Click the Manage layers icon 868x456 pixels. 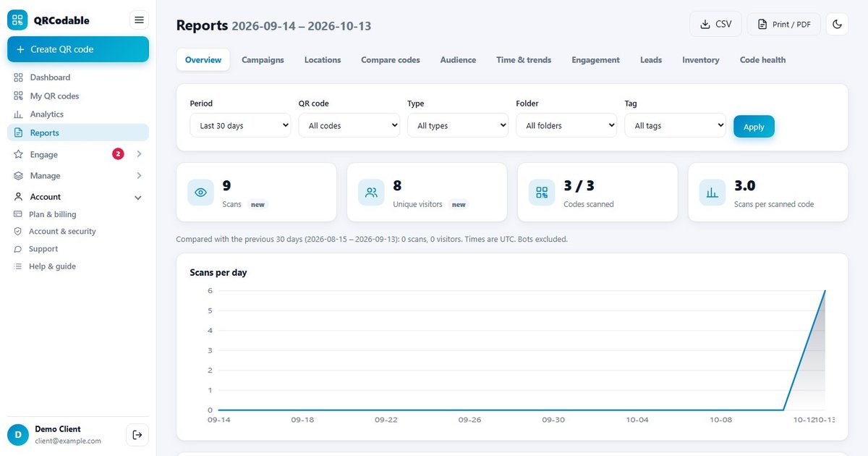point(18,176)
